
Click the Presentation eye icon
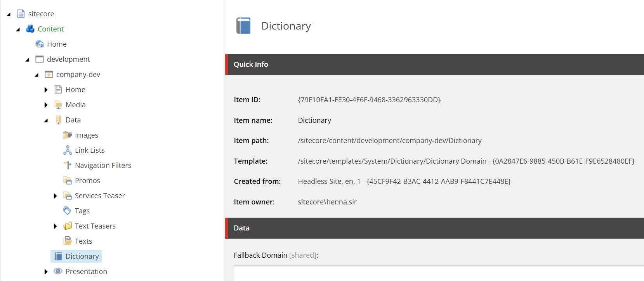(58, 271)
